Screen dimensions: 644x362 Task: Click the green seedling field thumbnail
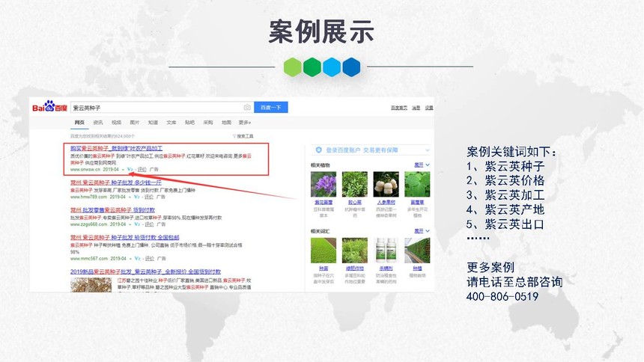[323, 251]
